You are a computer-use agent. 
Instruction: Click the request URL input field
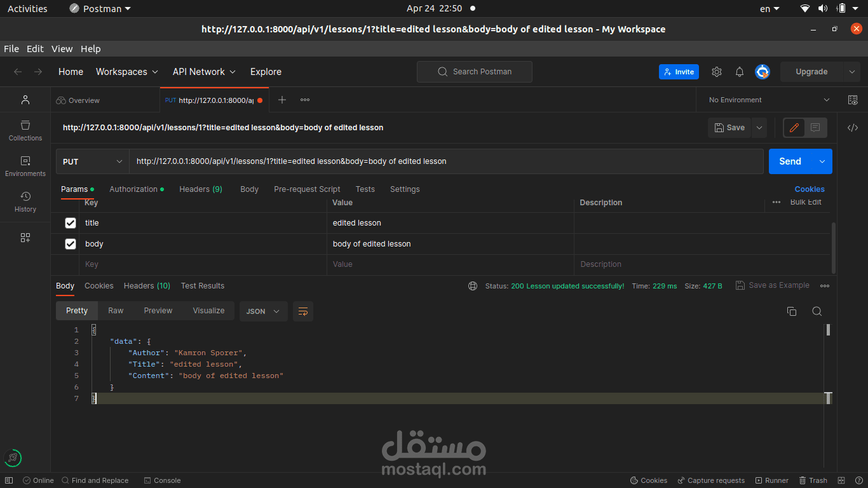pyautogui.click(x=446, y=161)
